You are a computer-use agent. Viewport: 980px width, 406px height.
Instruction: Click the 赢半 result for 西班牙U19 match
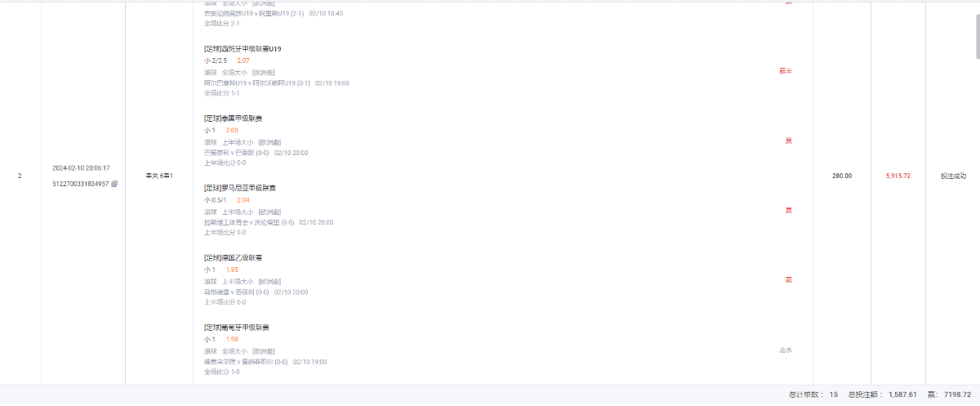point(786,71)
